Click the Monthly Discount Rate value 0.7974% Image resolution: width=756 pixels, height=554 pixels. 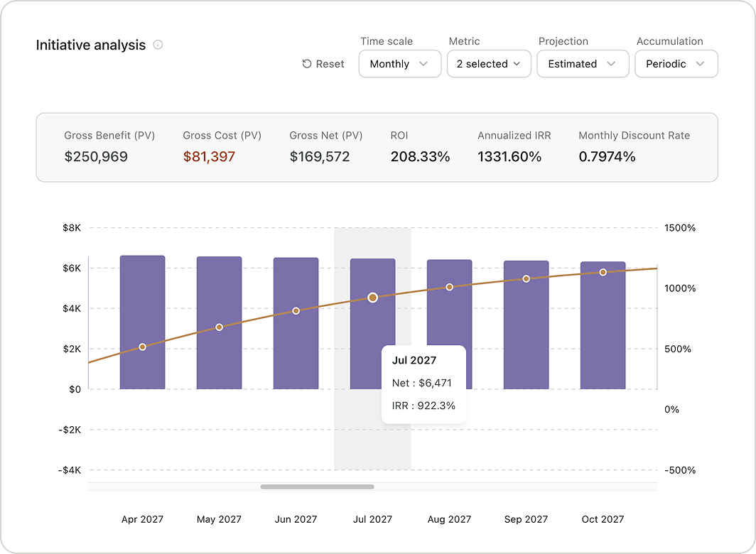[x=607, y=157]
